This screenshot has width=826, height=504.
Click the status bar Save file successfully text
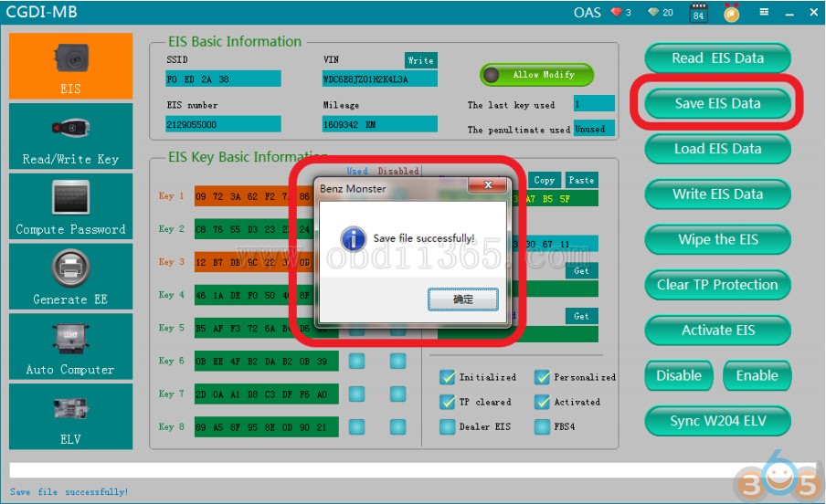coord(69,492)
